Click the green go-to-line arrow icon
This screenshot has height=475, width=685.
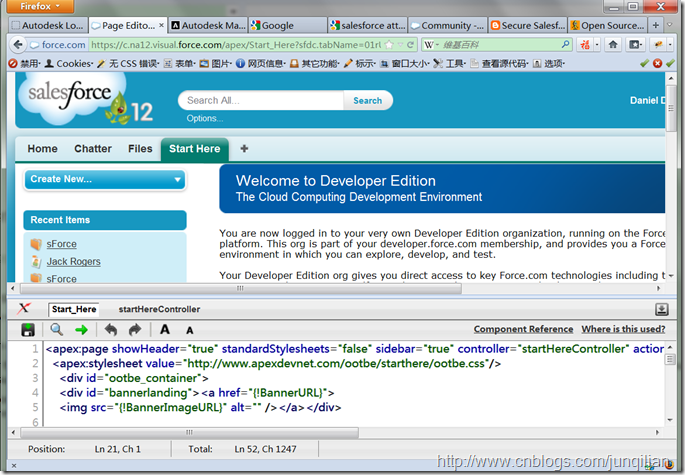tap(81, 330)
